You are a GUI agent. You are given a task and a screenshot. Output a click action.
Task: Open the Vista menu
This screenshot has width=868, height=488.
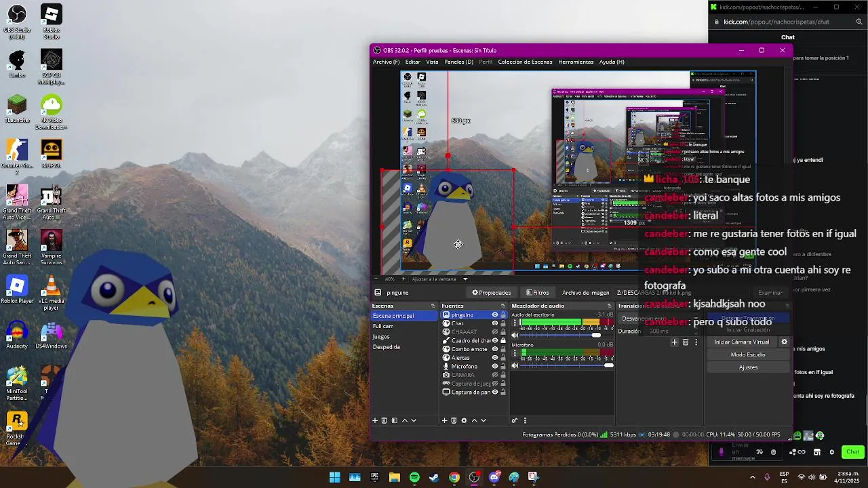(432, 62)
